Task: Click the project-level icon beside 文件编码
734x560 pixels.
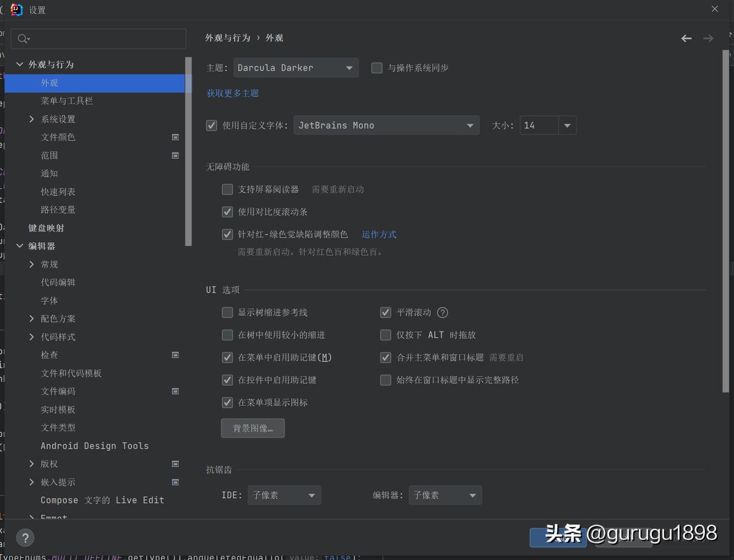Action: pos(175,391)
